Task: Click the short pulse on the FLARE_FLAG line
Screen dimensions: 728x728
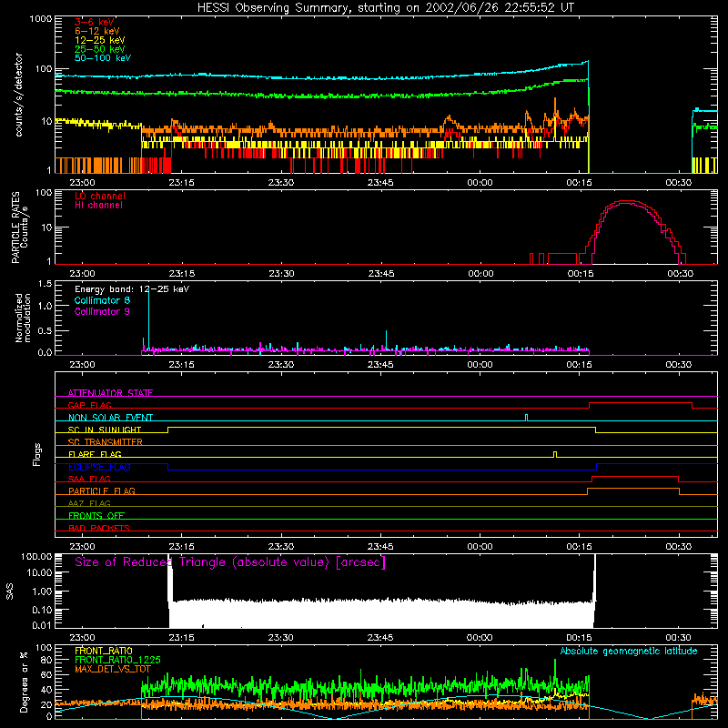Action: coord(555,453)
